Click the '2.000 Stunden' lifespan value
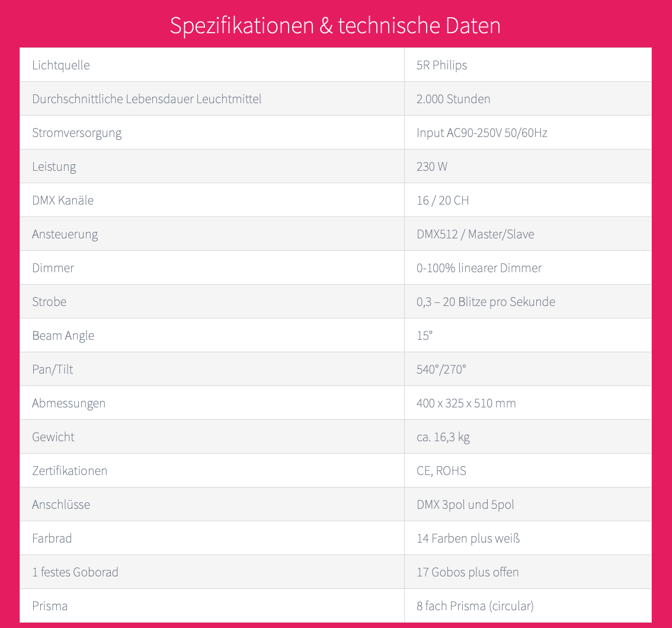The height and width of the screenshot is (628, 672). pyautogui.click(x=453, y=99)
